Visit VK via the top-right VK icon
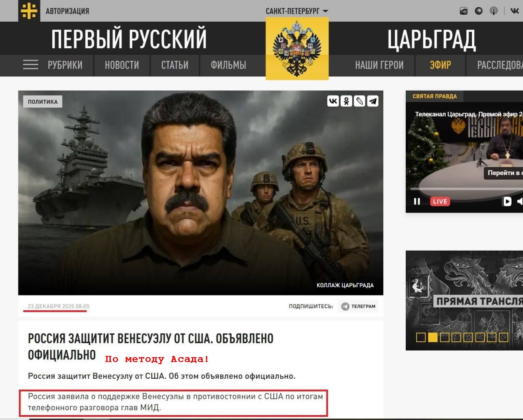Image resolution: width=523 pixels, height=420 pixels. coord(514,11)
